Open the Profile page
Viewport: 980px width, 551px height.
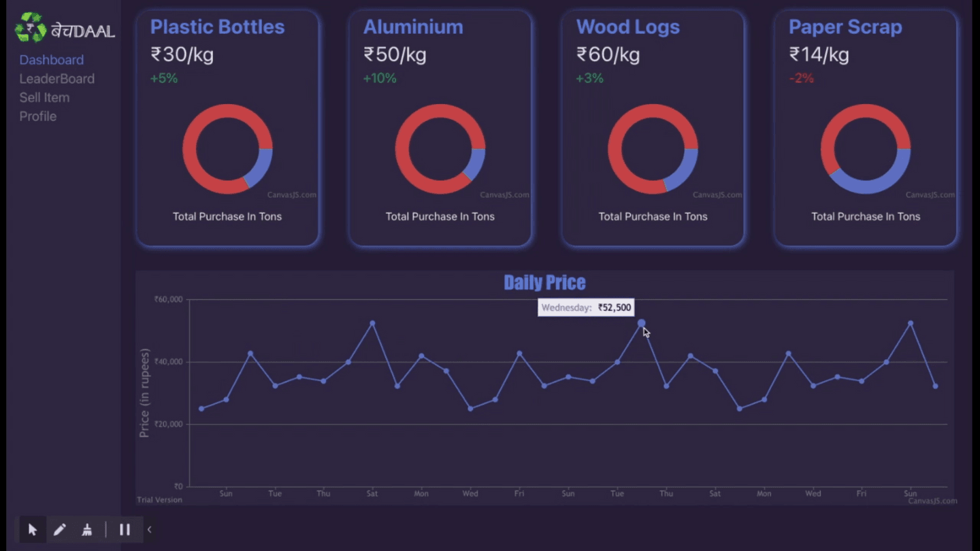coord(38,116)
